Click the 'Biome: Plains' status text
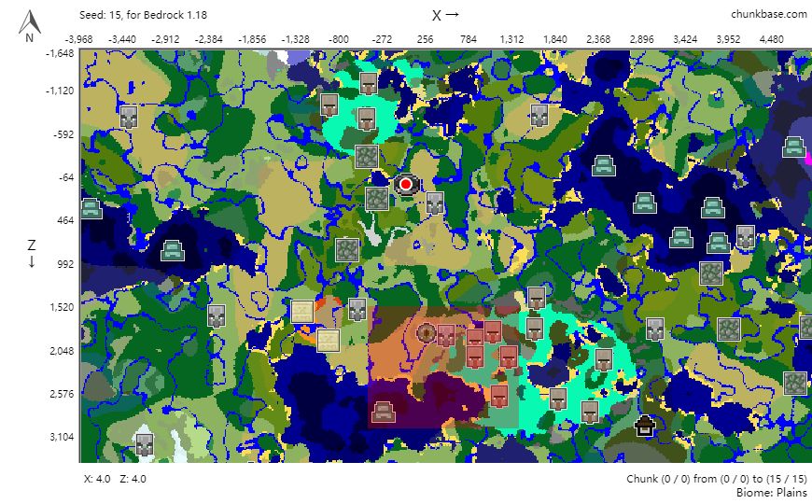 pos(772,492)
